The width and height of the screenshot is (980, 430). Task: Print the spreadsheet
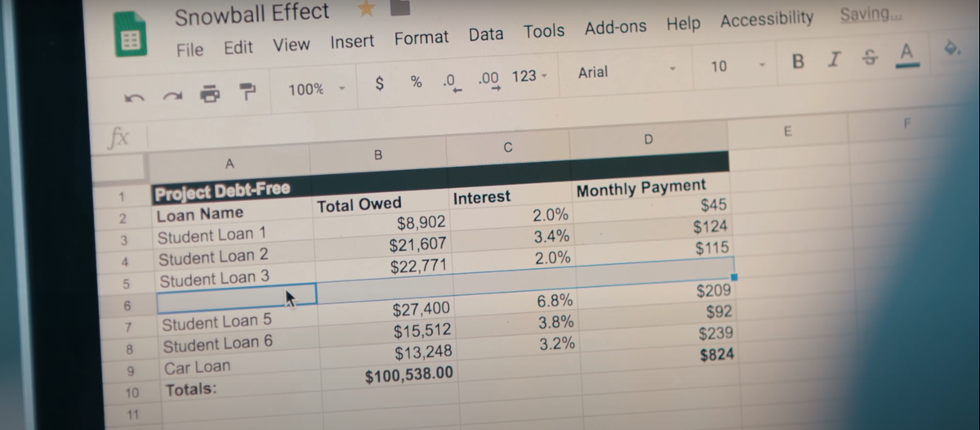pos(210,93)
